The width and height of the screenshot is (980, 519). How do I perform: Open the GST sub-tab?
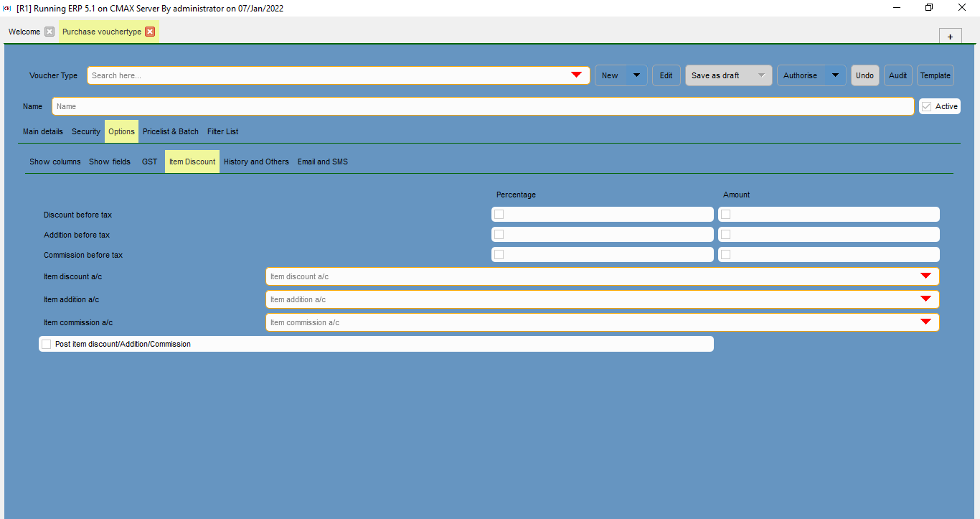149,162
